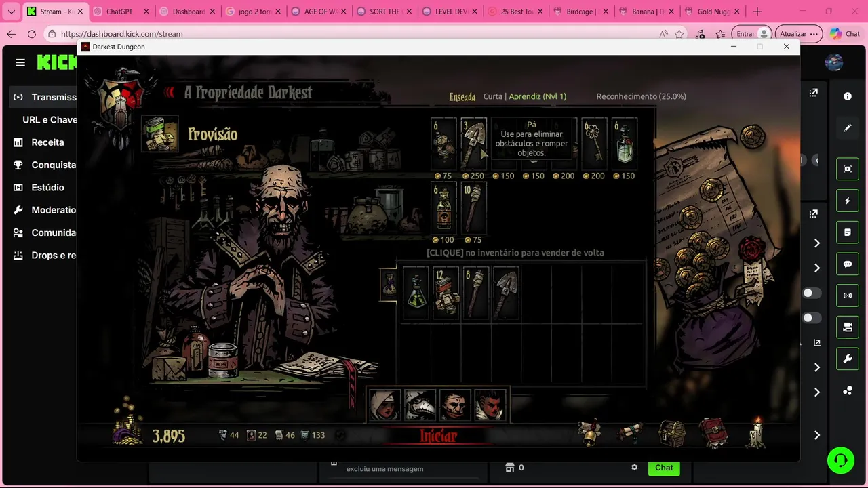The image size is (868, 488).
Task: Open browser tab search dropdown
Action: pyautogui.click(x=11, y=12)
